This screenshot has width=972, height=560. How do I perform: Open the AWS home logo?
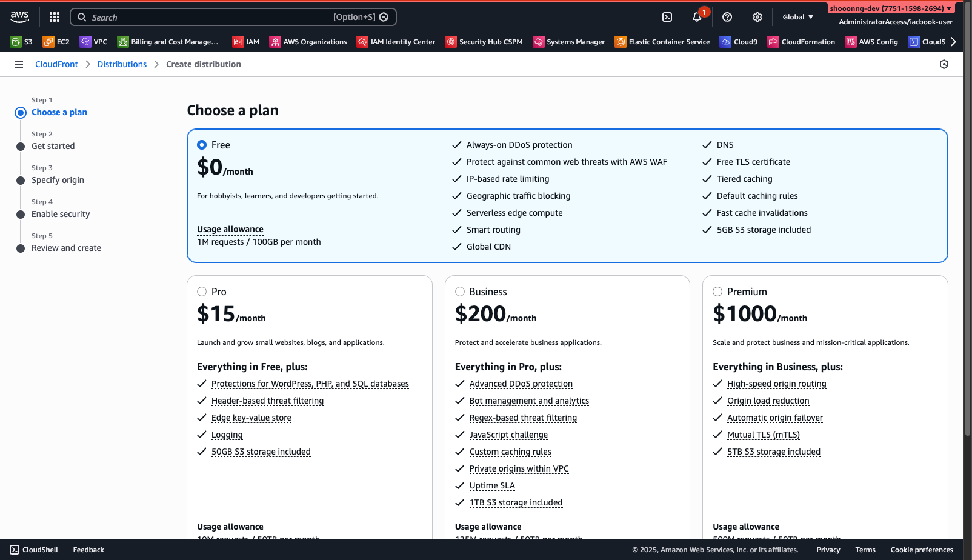pos(19,17)
